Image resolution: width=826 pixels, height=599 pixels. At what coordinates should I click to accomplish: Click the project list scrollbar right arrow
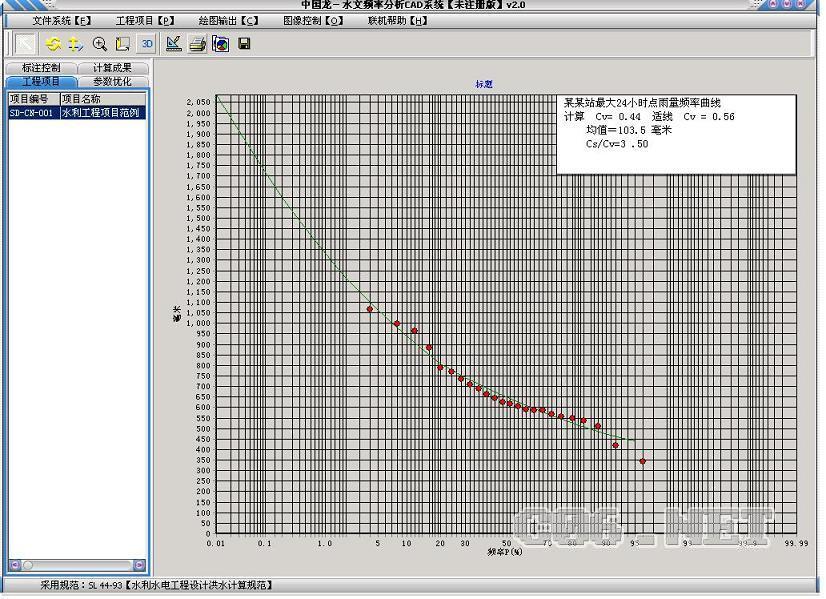coord(139,565)
